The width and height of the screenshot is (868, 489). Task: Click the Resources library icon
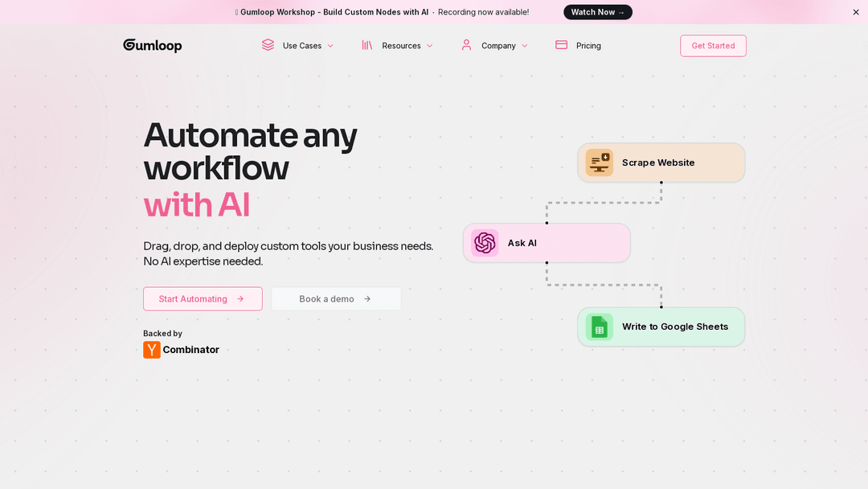pos(367,45)
